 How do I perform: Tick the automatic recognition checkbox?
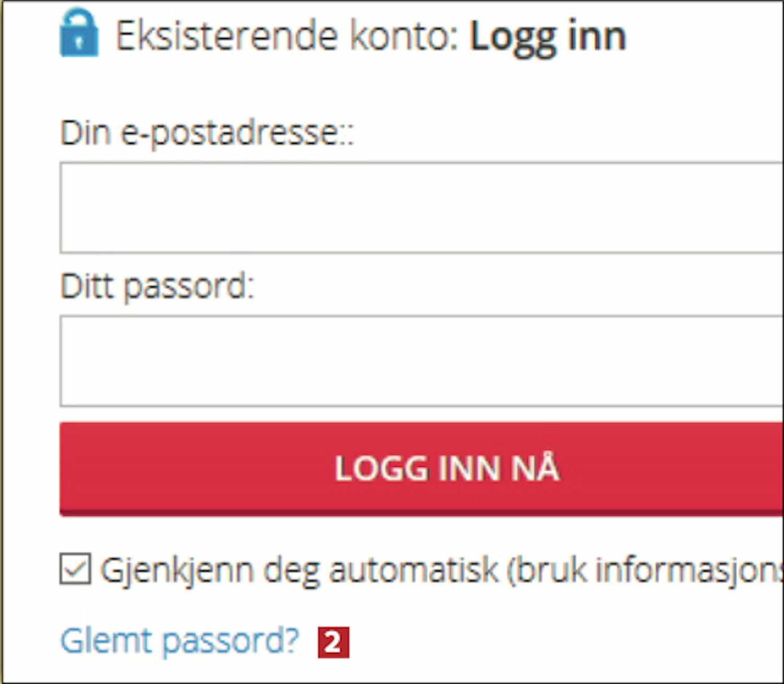[x=75, y=569]
